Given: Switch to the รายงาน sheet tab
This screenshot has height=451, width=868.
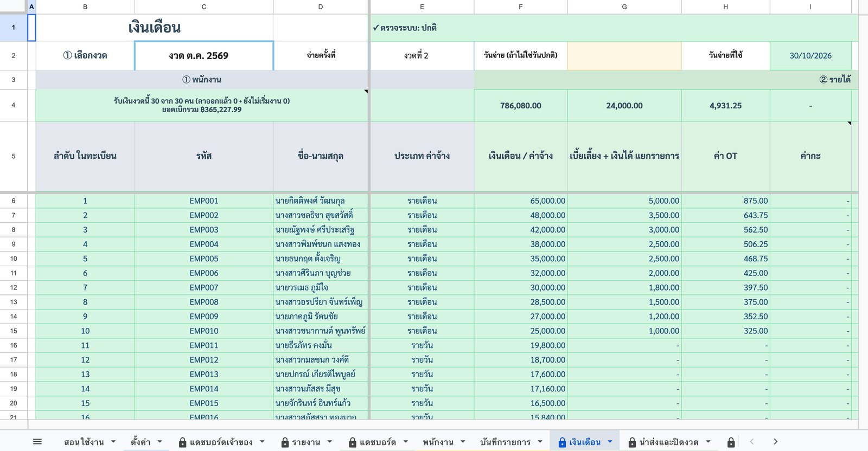Looking at the screenshot, I should [306, 442].
